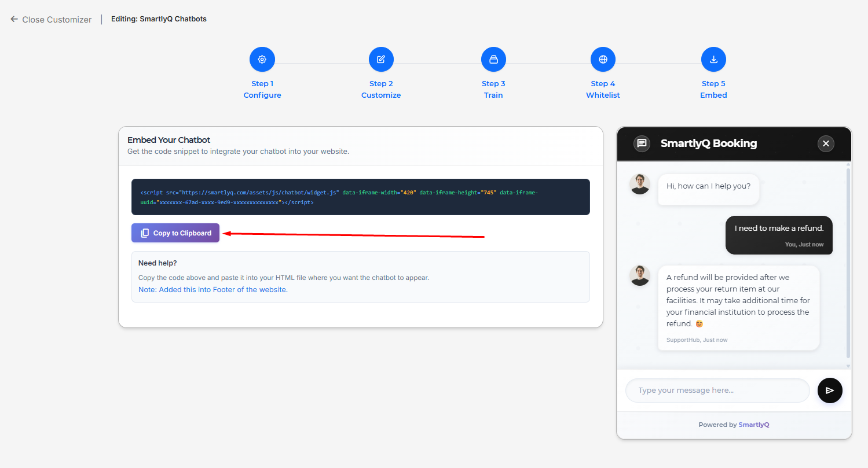
Task: Open Step 4 Whitelist globe icon
Action: tap(603, 59)
